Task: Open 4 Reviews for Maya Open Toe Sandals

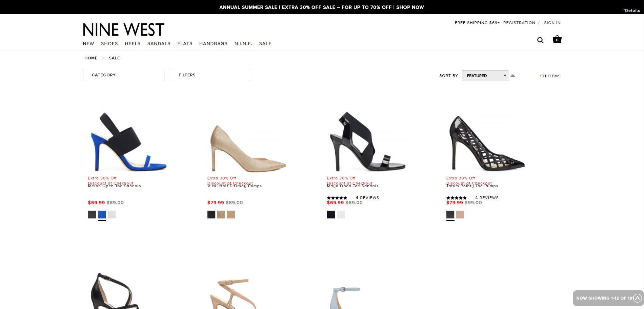Action: coord(367,198)
